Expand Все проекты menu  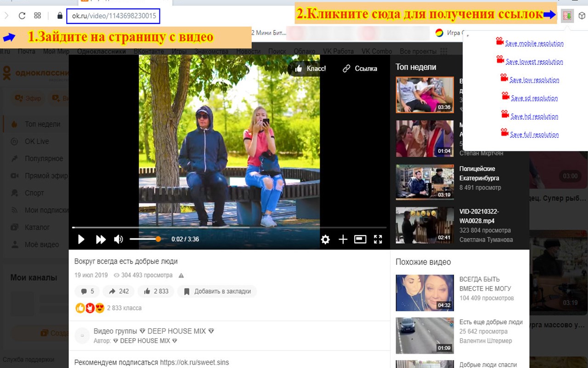[x=423, y=52]
